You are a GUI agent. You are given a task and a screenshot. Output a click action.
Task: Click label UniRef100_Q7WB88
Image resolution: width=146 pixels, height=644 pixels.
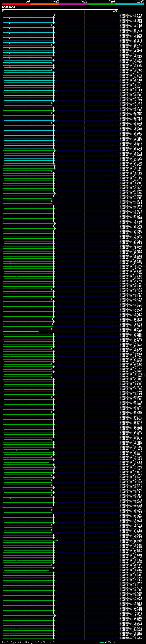click(131, 201)
